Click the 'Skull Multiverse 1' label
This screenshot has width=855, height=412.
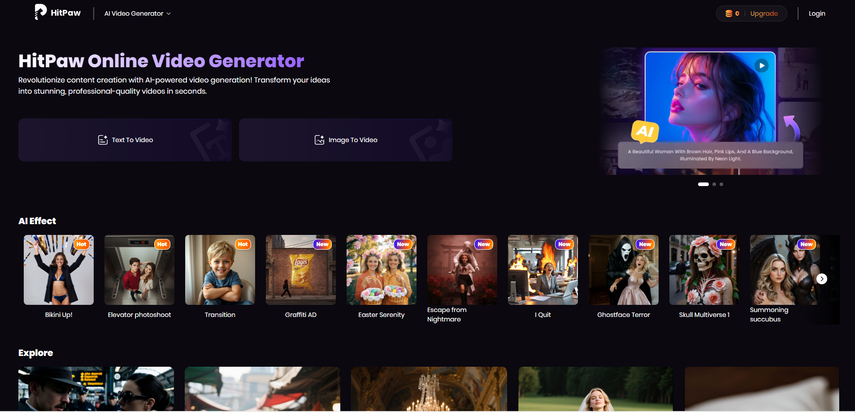pyautogui.click(x=705, y=314)
